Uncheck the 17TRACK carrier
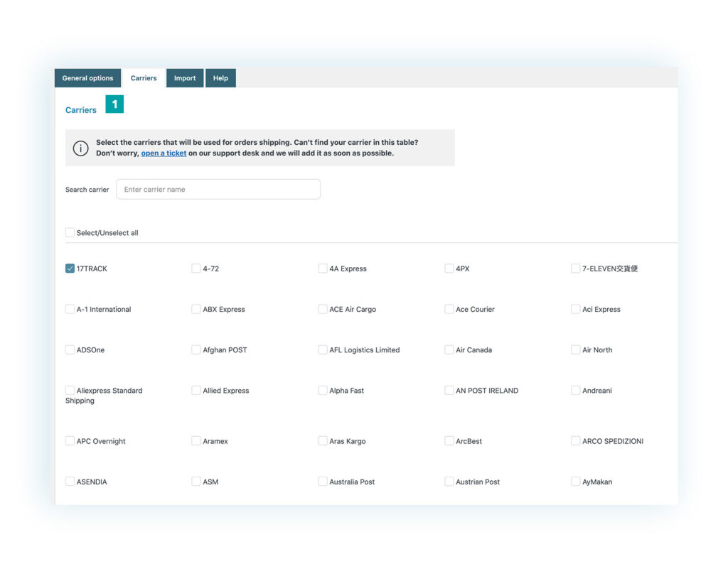The image size is (728, 564). [70, 269]
